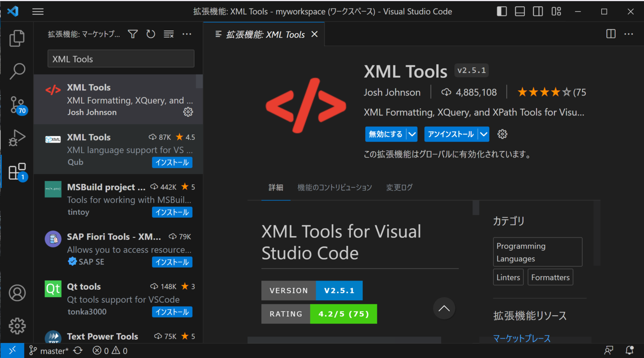Open the hamburger menu
The width and height of the screenshot is (644, 358).
pyautogui.click(x=38, y=11)
